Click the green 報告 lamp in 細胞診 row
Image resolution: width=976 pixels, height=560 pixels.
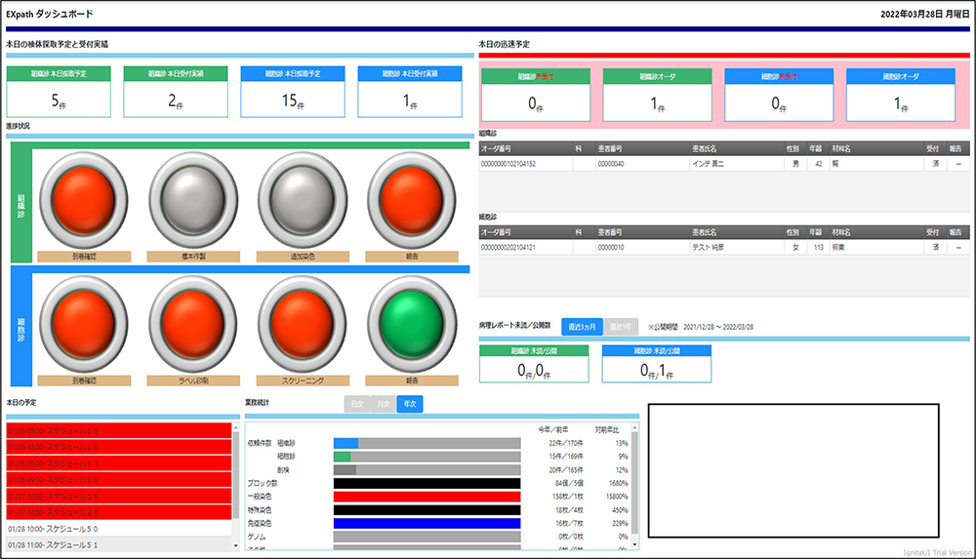[412, 324]
